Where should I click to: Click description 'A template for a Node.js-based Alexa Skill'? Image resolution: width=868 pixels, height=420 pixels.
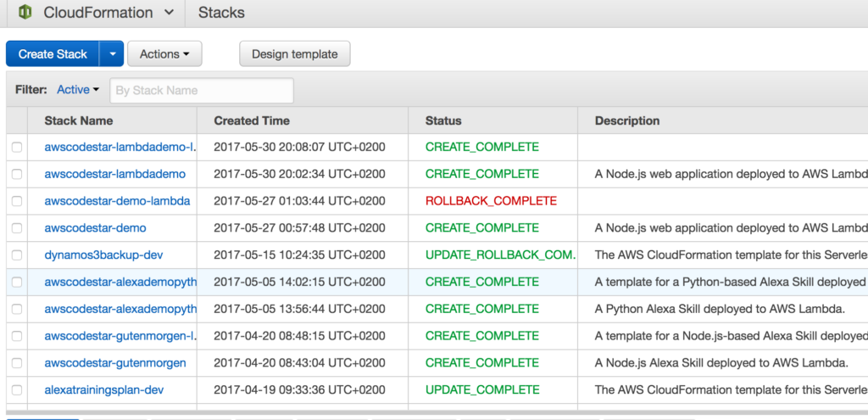(731, 336)
